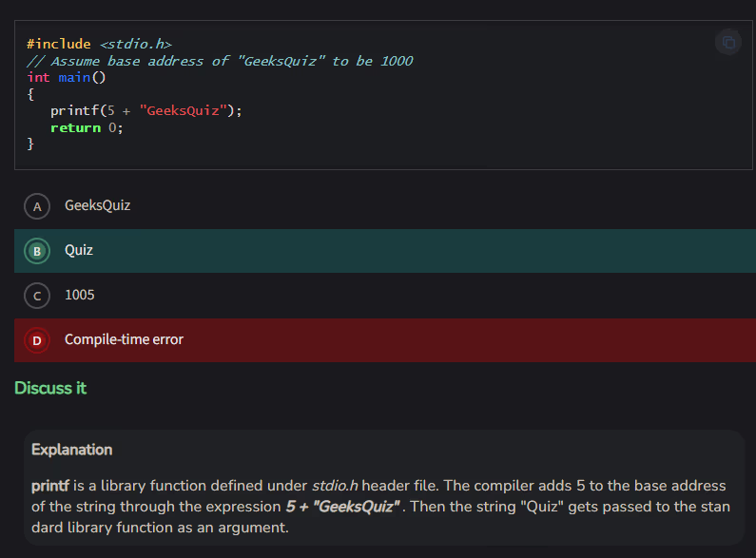Select the option B circle
756x558 pixels.
click(37, 251)
